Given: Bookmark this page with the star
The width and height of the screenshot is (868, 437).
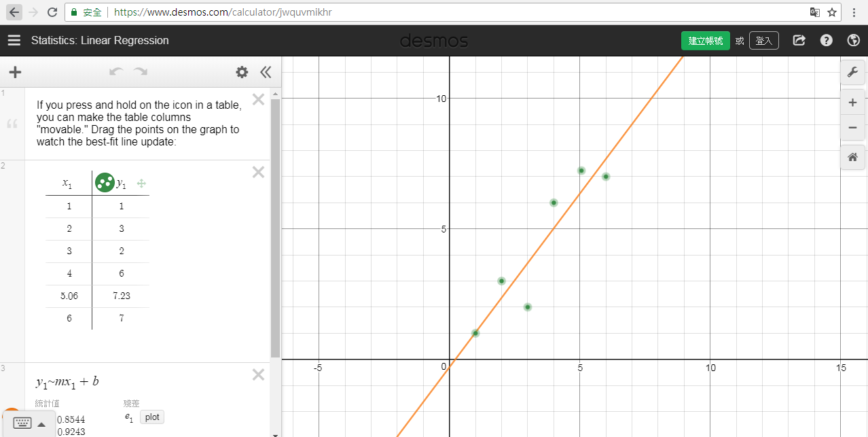Looking at the screenshot, I should (x=831, y=12).
